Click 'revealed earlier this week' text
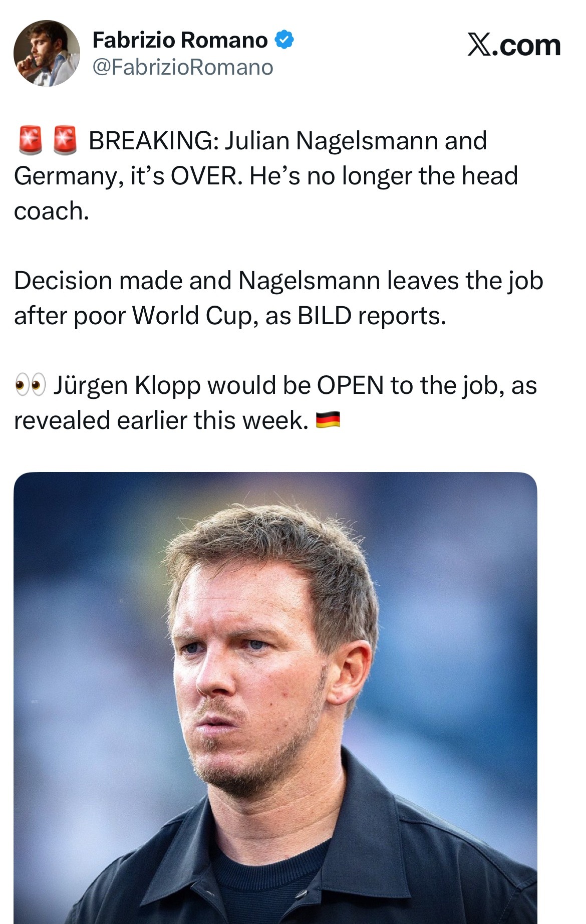 (161, 420)
